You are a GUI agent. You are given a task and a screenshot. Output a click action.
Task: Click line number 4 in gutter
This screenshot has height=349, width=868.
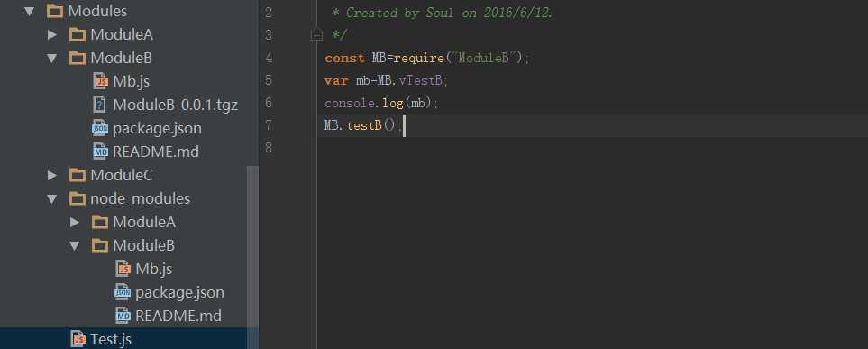pyautogui.click(x=269, y=58)
